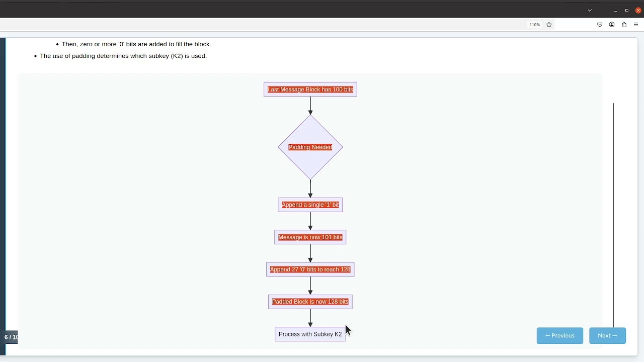Image resolution: width=644 pixels, height=362 pixels.
Task: Click the slide counter badge showing 6
Action: pyautogui.click(x=11, y=337)
